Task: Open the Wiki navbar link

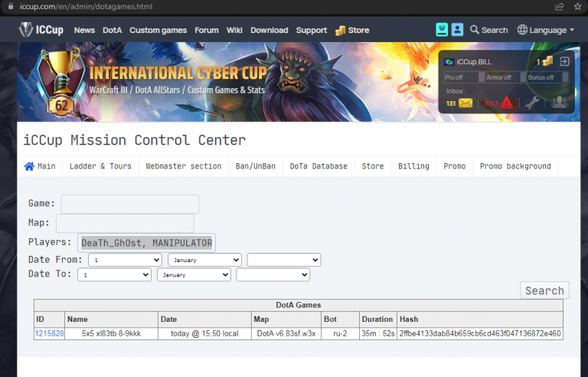Action: (x=234, y=30)
